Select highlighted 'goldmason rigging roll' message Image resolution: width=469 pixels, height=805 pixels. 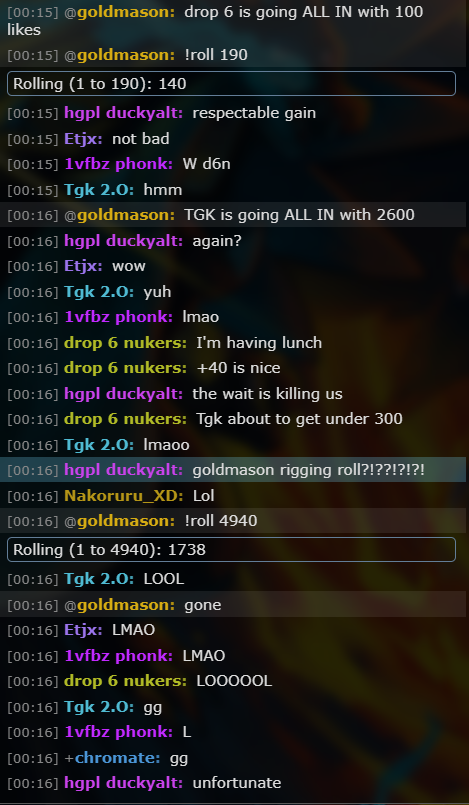pos(234,470)
